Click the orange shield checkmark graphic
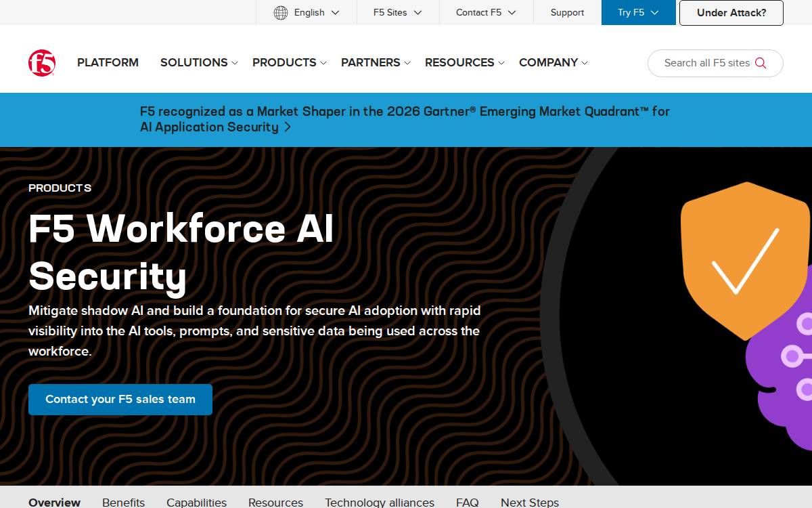 [x=745, y=261]
